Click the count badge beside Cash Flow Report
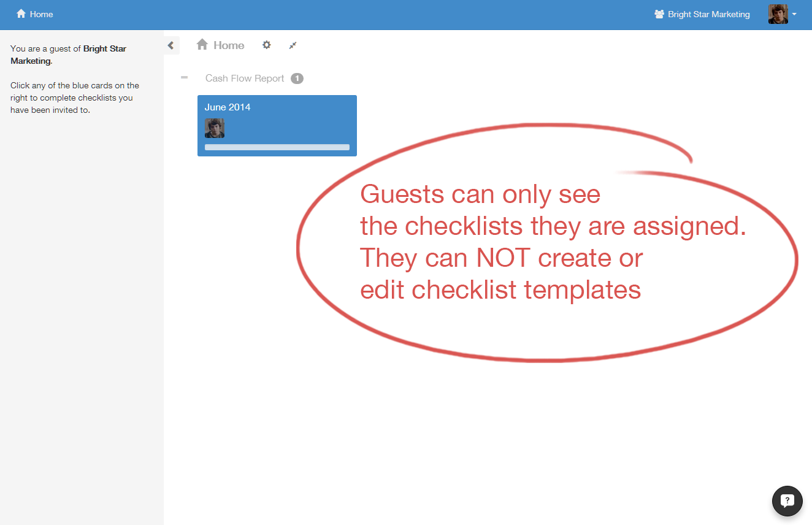812x525 pixels. point(297,79)
